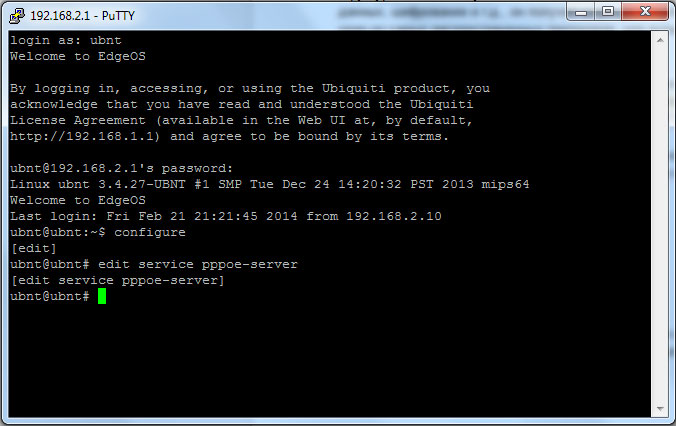Minimize the PuTTY window

tap(583, 11)
